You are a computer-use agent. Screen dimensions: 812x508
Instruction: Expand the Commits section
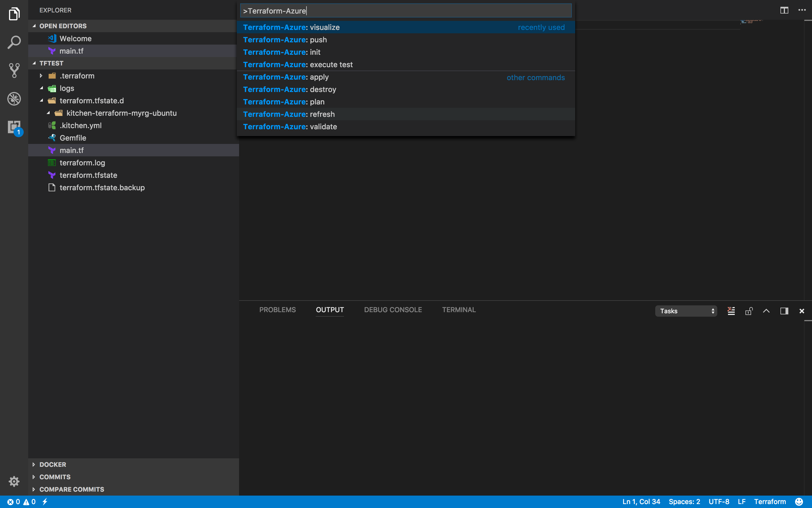point(134,477)
